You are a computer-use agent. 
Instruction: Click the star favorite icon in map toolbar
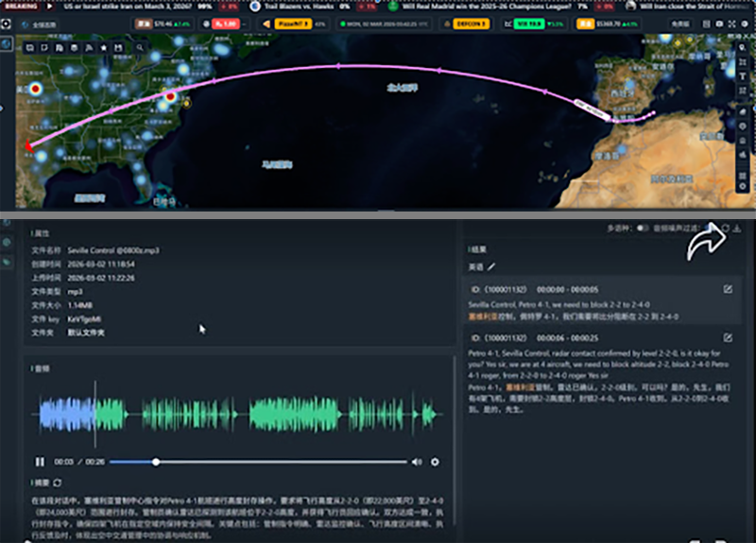coord(103,46)
